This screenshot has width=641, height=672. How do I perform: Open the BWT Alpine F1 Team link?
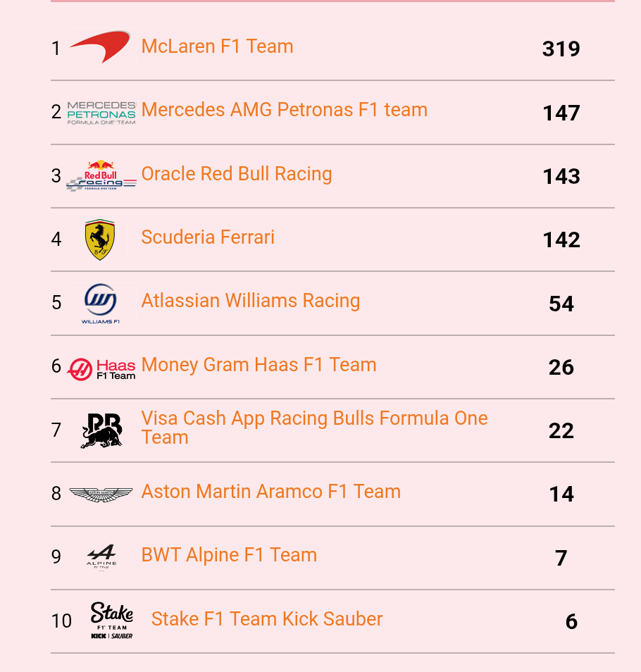[229, 555]
